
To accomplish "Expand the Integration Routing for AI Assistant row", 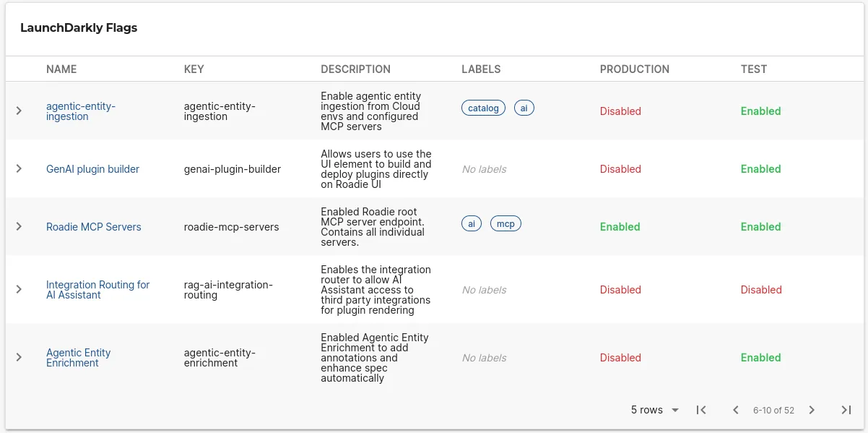I will click(x=19, y=289).
